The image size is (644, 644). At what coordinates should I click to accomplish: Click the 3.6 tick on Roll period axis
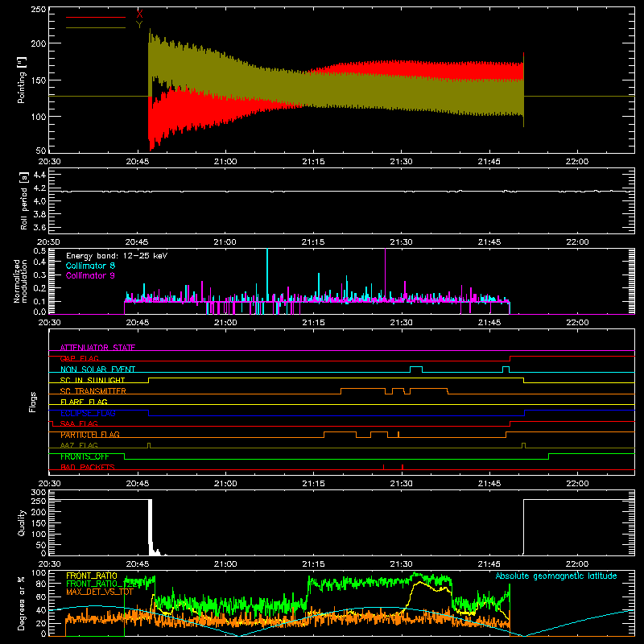point(39,227)
